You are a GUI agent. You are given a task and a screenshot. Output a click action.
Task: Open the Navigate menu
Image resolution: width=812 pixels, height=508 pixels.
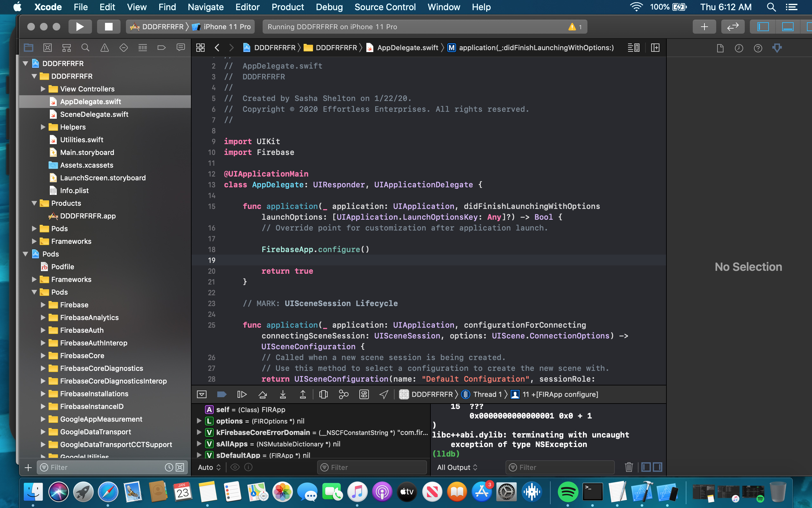206,7
